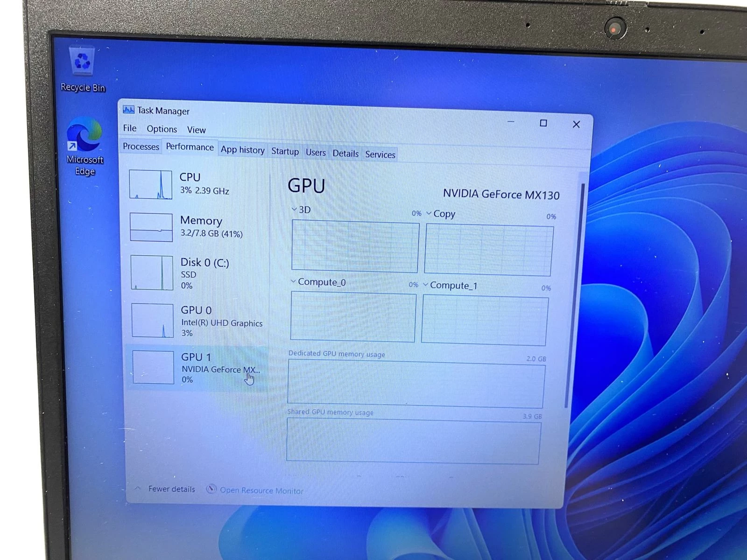
Task: Open the View menu
Action: point(196,130)
